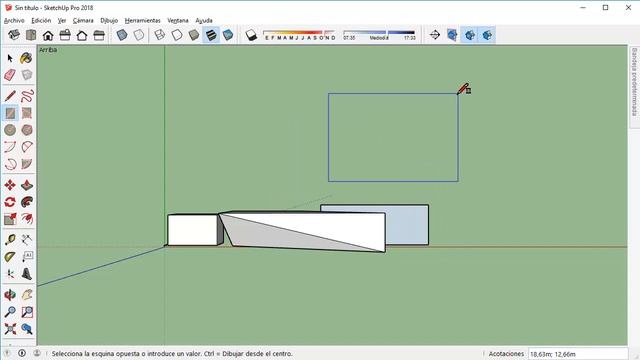
Task: Click the highlighted Rectangle tool
Action: [10, 113]
